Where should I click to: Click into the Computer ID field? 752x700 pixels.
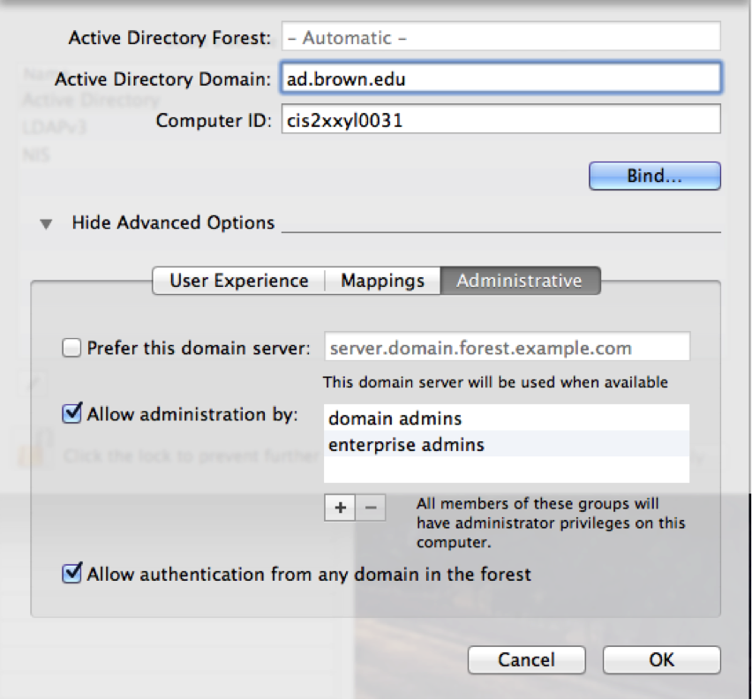click(x=500, y=119)
